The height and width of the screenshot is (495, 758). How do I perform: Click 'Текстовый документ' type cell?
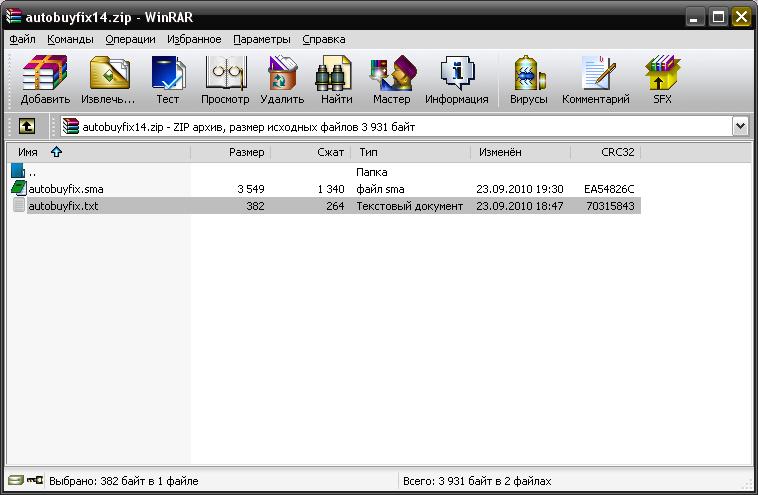coord(409,206)
